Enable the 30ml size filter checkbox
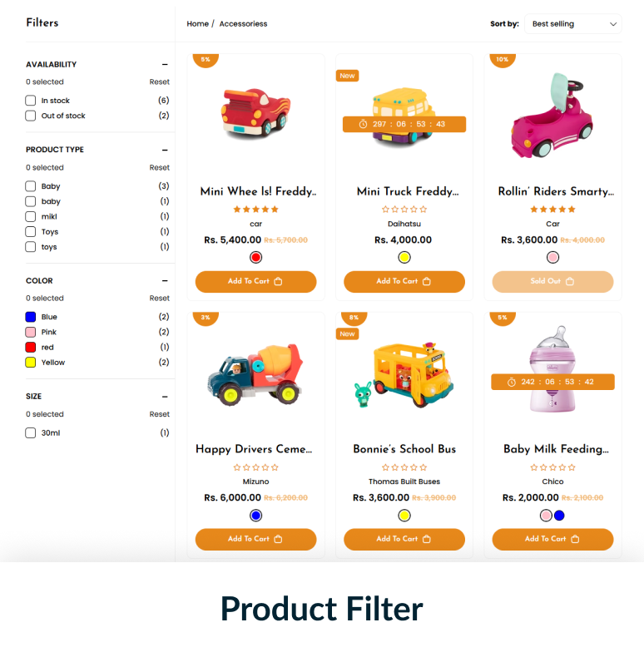Screen dimensions: 644x652 click(x=30, y=432)
